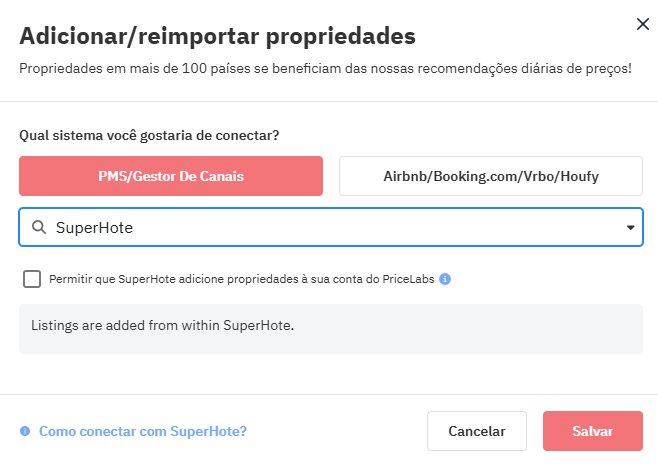
Task: Click the 'SuperHote' text in the combo box
Action: pyautogui.click(x=94, y=228)
